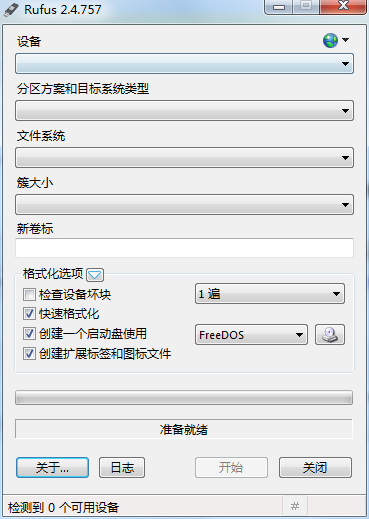The image size is (369, 519).
Task: Enable 检查设备坏块 checkbox
Action: point(29,294)
